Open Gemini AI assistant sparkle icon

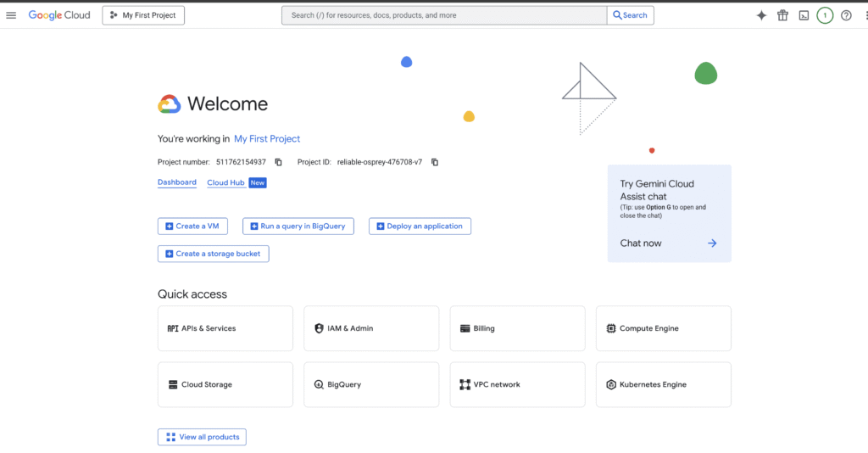761,15
